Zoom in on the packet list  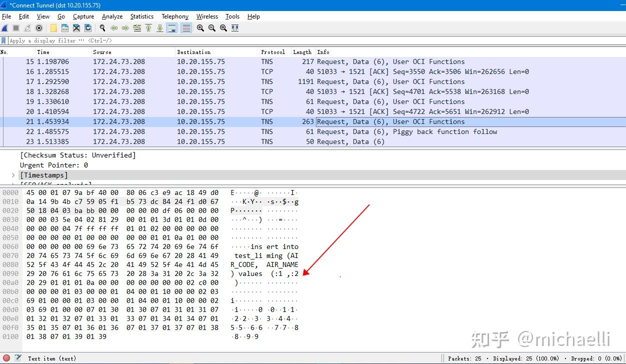(200, 27)
